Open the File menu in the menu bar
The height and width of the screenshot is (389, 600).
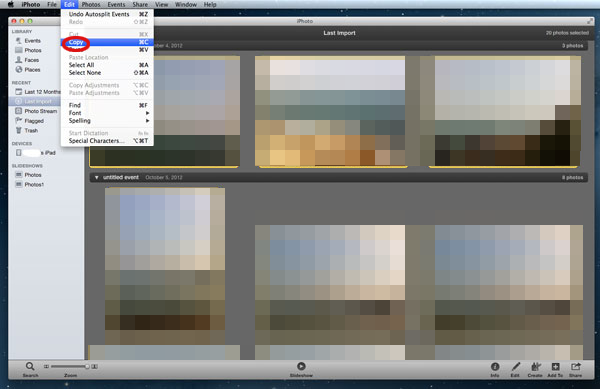tap(52, 4)
